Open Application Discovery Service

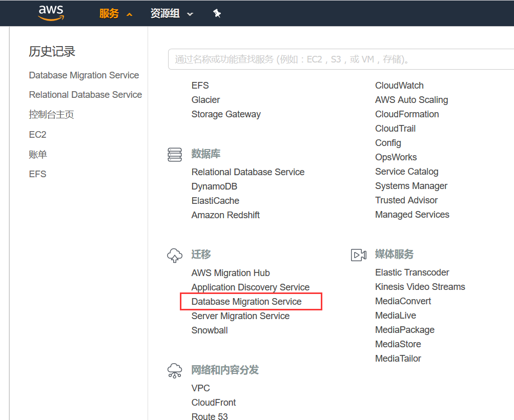(x=251, y=287)
